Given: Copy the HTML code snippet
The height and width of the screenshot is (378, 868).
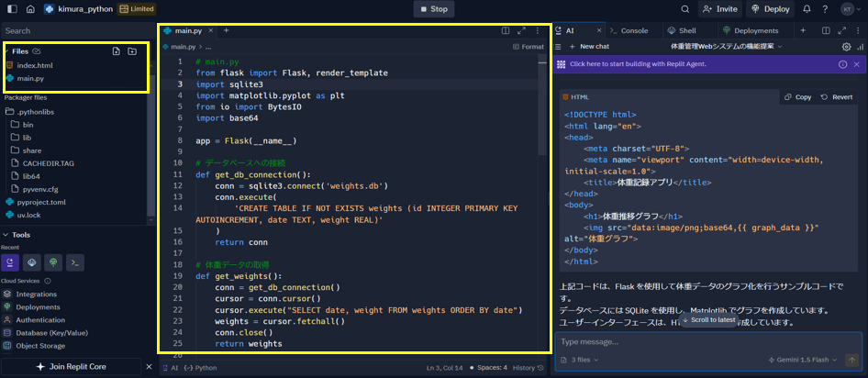Looking at the screenshot, I should 797,97.
